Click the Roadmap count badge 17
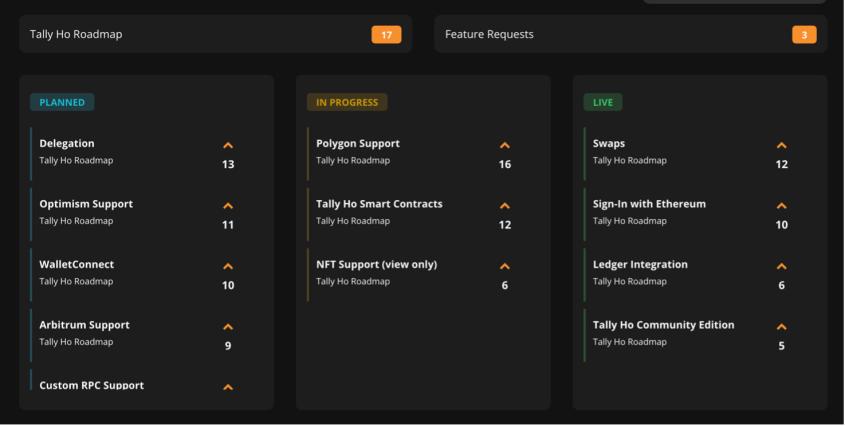Image resolution: width=845 pixels, height=427 pixels. click(386, 35)
